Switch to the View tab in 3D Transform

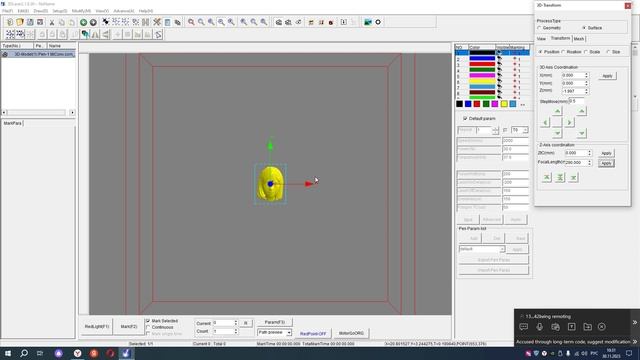point(541,39)
